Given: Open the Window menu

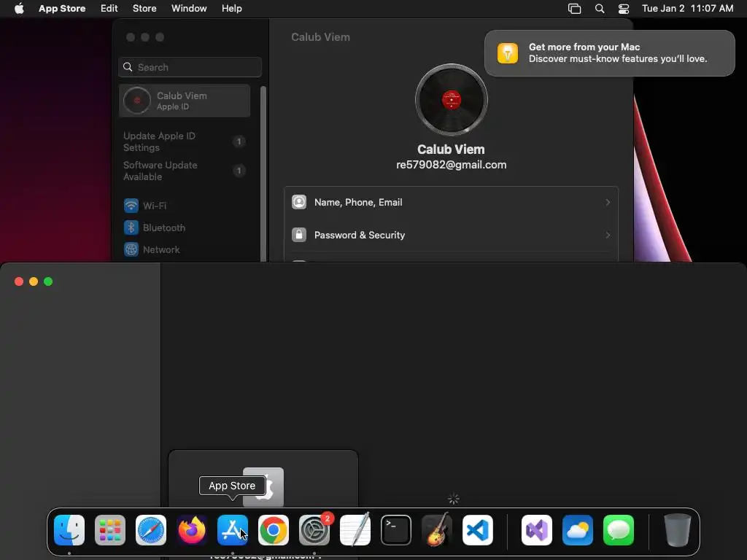Looking at the screenshot, I should coord(189,9).
